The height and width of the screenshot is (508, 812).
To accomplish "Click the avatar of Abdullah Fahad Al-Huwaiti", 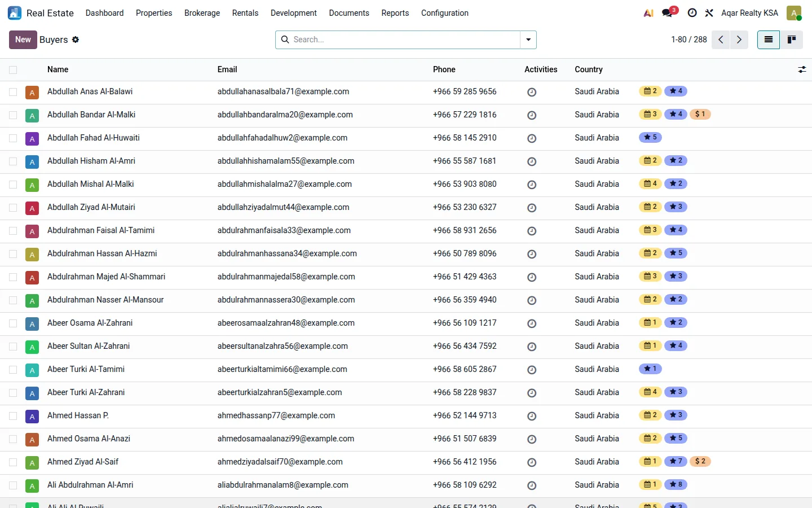I will 32,138.
